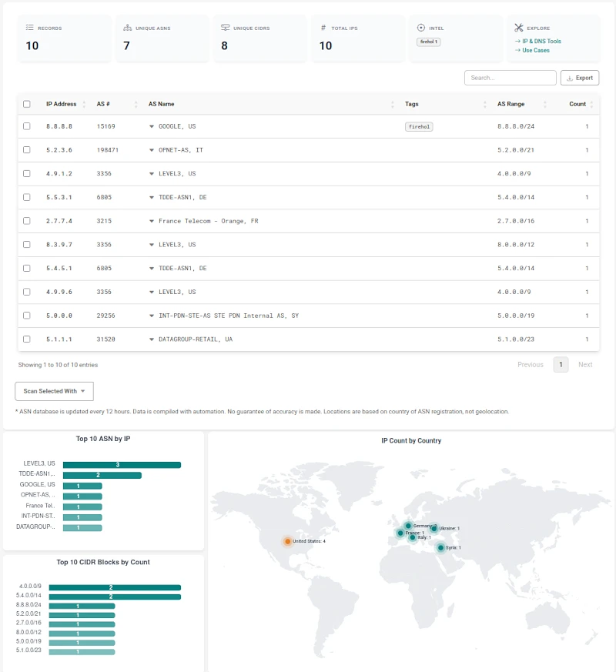This screenshot has height=672, width=616.
Task: Open the Use Cases link
Action: (536, 50)
